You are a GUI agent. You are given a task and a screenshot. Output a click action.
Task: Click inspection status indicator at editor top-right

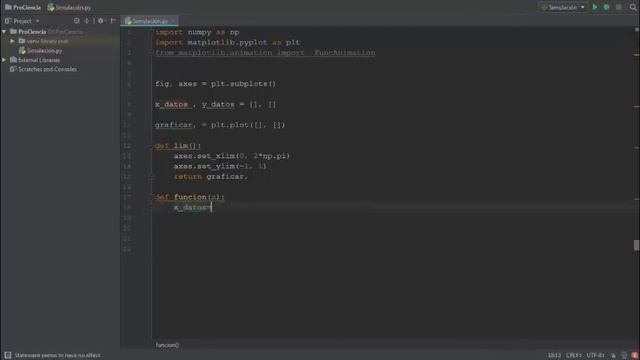636,30
